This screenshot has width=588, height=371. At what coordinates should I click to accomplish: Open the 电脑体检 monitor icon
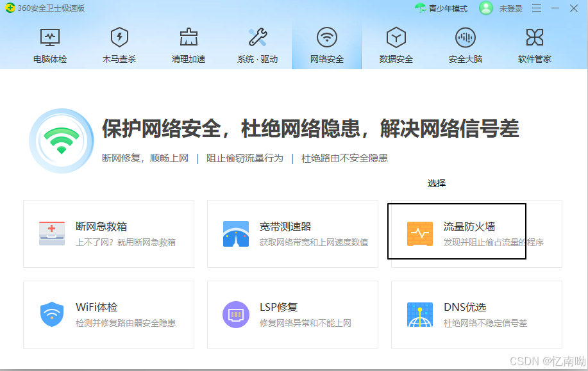50,37
